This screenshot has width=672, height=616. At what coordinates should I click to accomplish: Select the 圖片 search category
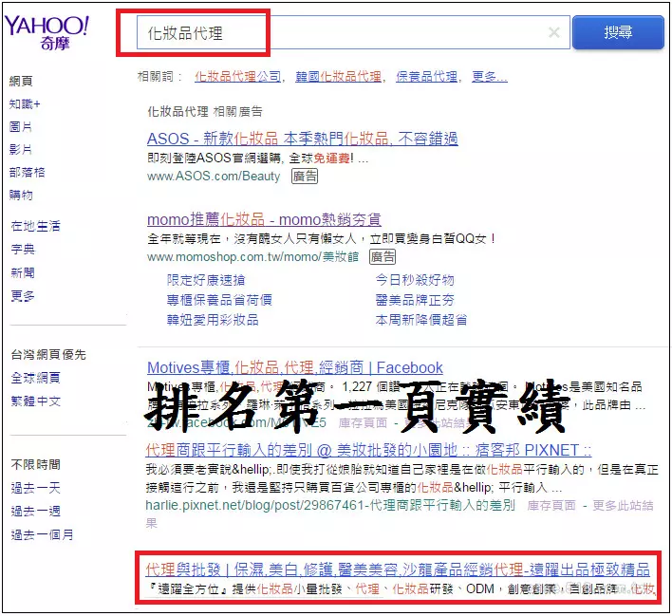click(x=21, y=127)
